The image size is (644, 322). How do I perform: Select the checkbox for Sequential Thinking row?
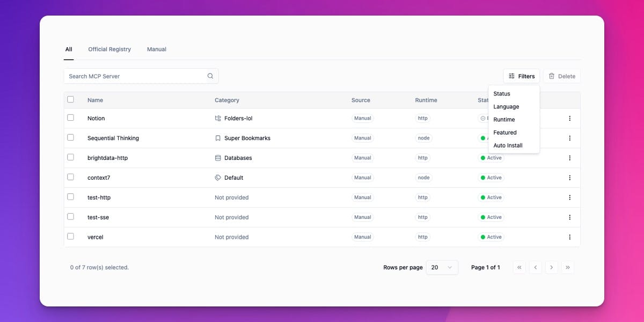tap(70, 137)
